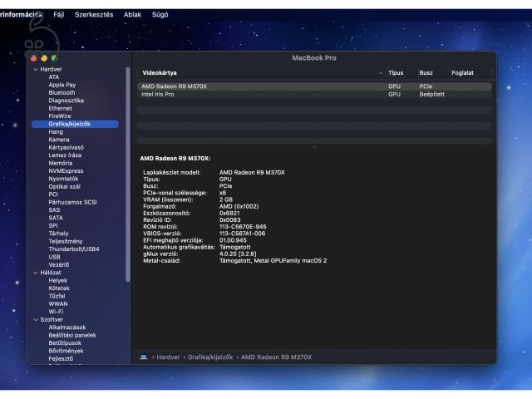Select Vezérlő in the sidebar

tap(59, 264)
